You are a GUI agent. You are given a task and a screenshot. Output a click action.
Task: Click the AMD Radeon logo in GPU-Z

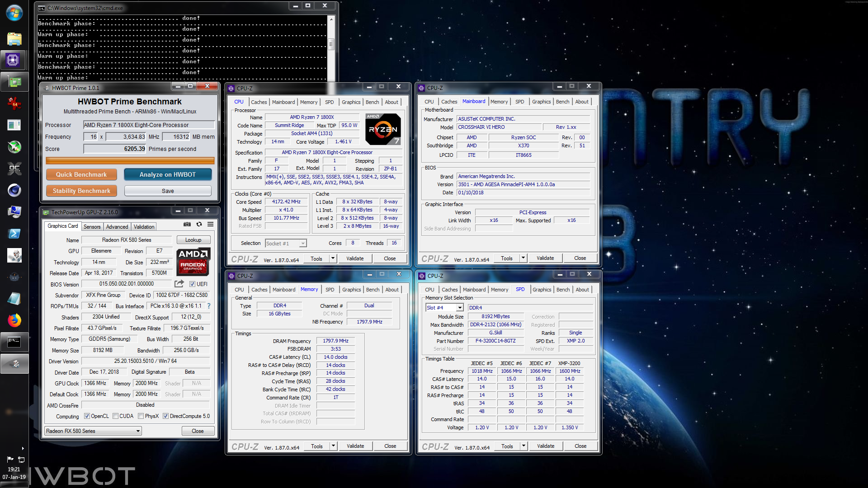point(193,261)
